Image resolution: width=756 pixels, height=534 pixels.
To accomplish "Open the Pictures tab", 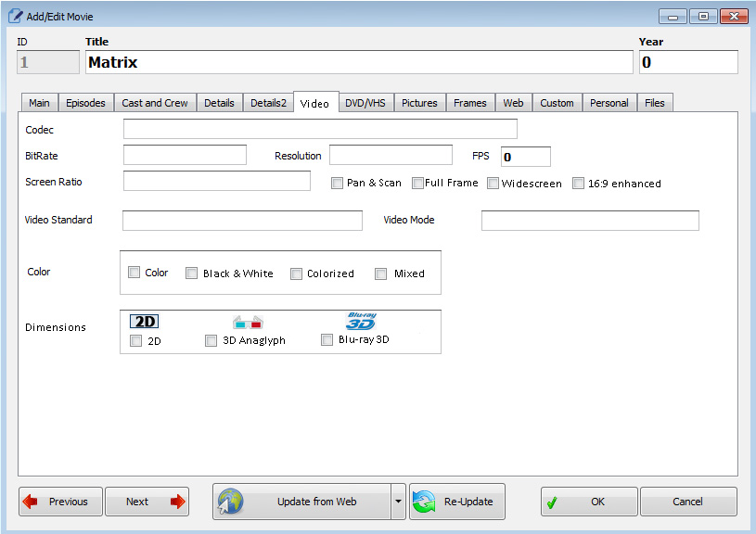I will (419, 103).
